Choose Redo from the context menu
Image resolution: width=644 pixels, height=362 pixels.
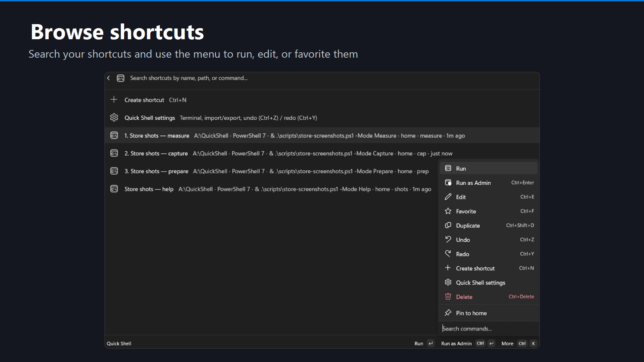pyautogui.click(x=489, y=254)
